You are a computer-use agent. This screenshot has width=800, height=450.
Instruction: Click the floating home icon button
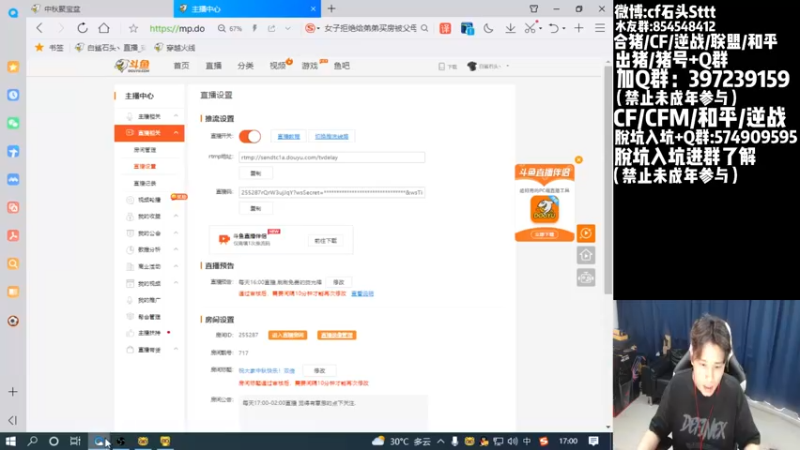point(586,255)
